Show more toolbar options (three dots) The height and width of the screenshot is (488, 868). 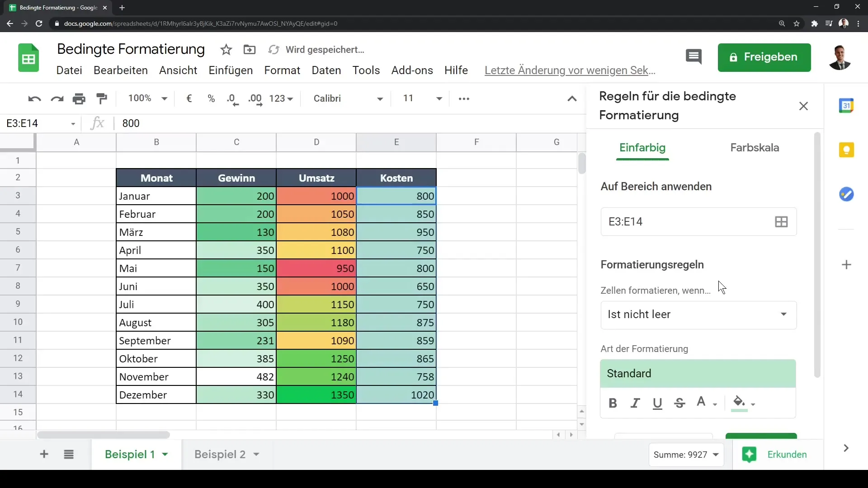464,99
